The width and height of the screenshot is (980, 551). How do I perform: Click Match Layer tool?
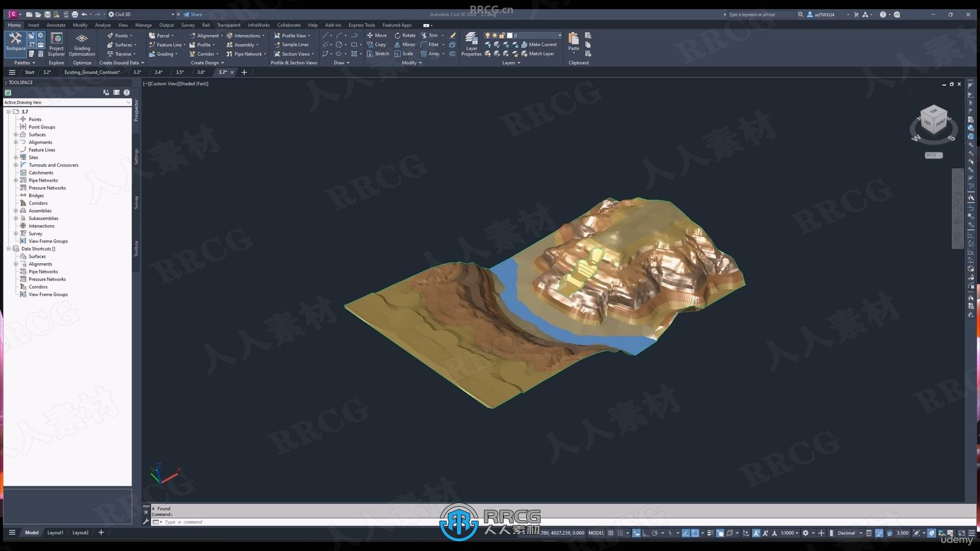point(537,54)
